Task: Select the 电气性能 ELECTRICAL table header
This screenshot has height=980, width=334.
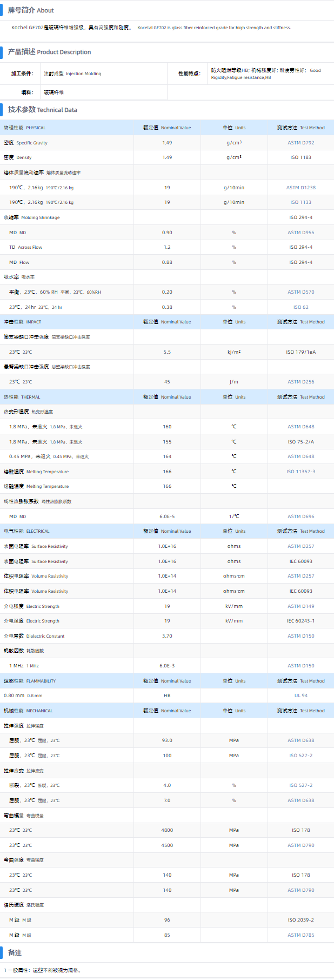Action: pyautogui.click(x=26, y=531)
